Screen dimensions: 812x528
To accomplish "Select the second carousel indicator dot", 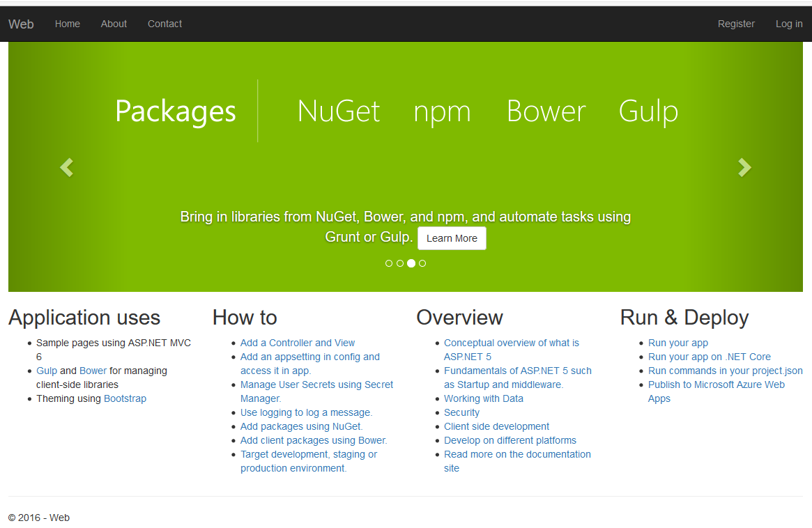I will tap(400, 263).
